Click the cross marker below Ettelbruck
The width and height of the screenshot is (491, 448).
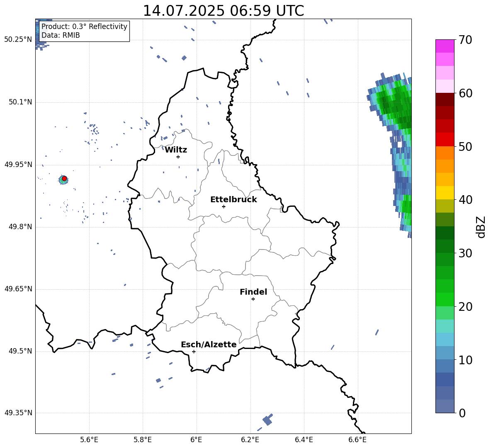pyautogui.click(x=224, y=206)
